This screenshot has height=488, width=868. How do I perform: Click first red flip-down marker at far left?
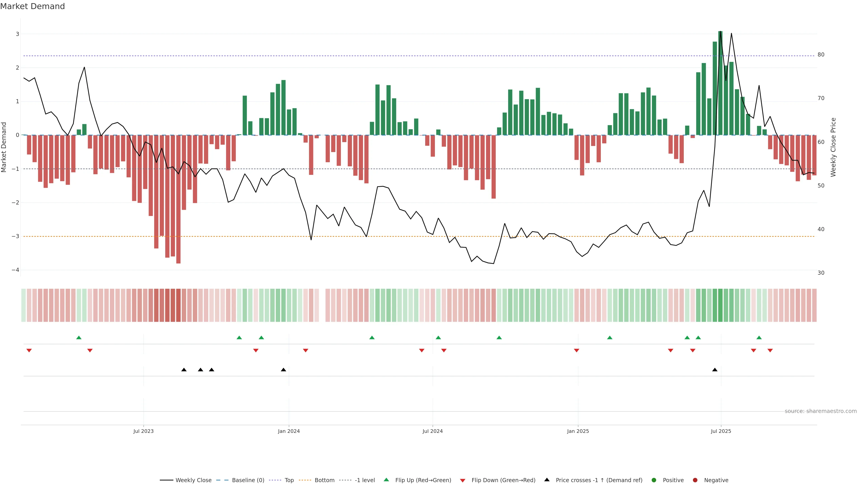[29, 351]
